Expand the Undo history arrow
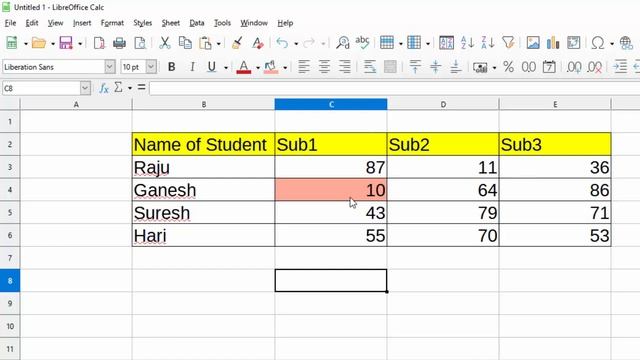640x360 pixels. pyautogui.click(x=296, y=43)
